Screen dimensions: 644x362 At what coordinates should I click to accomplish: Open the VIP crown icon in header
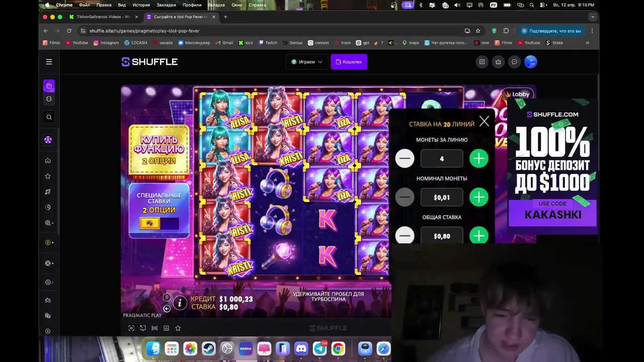point(498,62)
